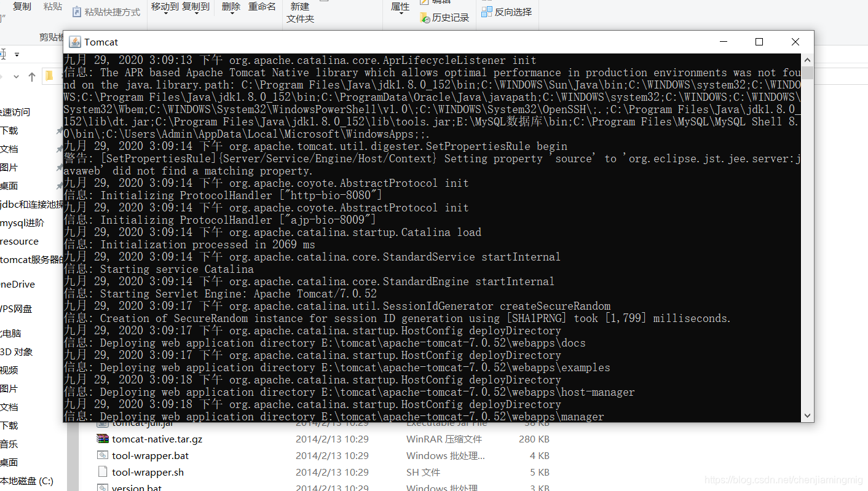The image size is (868, 491).
Task: Go up one folder with the up arrow
Action: [x=32, y=77]
